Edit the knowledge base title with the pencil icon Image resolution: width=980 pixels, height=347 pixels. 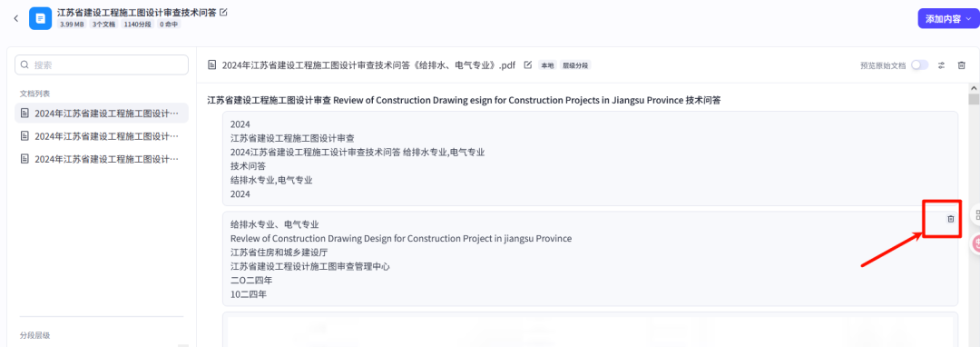tap(224, 12)
